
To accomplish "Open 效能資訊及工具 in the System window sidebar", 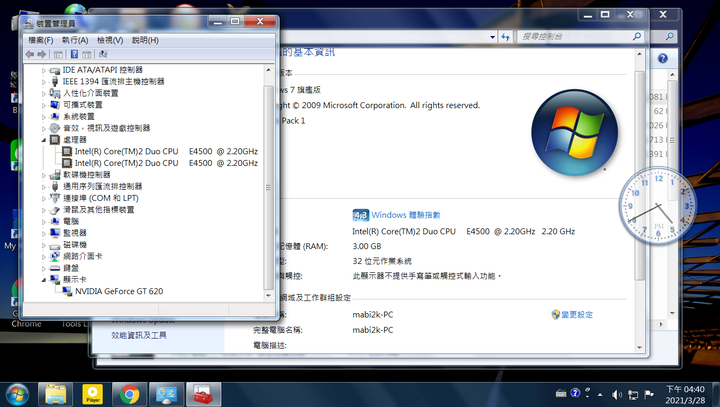I will pyautogui.click(x=139, y=335).
